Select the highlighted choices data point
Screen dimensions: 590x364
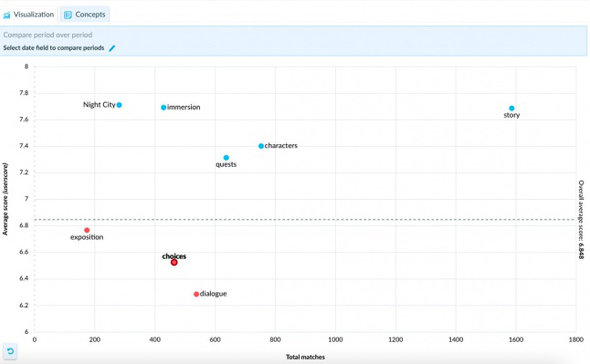[x=174, y=262]
